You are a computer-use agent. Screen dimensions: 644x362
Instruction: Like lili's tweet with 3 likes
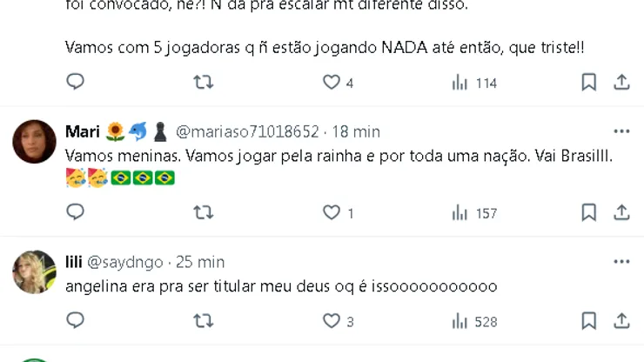coord(332,321)
